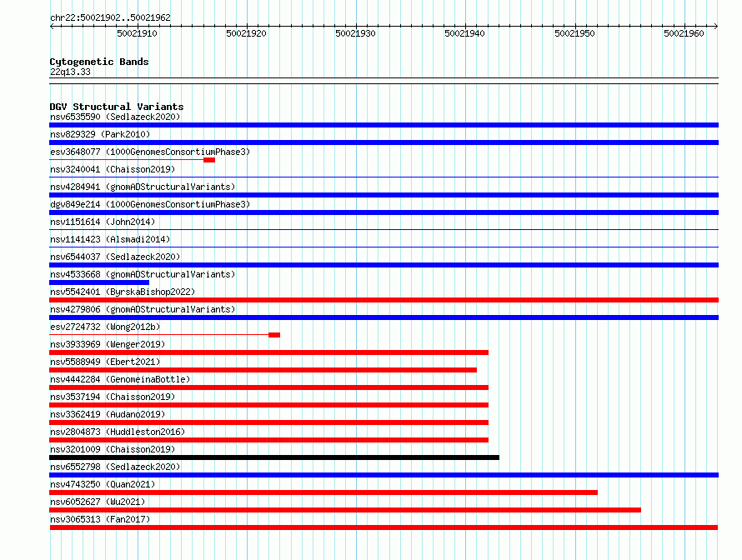Image resolution: width=742 pixels, height=560 pixels.
Task: Click ruler position 50021930
Action: click(355, 33)
